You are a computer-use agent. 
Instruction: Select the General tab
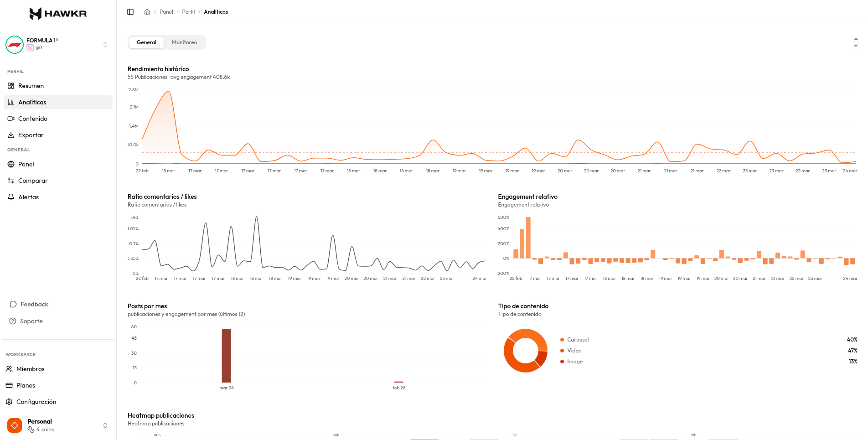[146, 42]
